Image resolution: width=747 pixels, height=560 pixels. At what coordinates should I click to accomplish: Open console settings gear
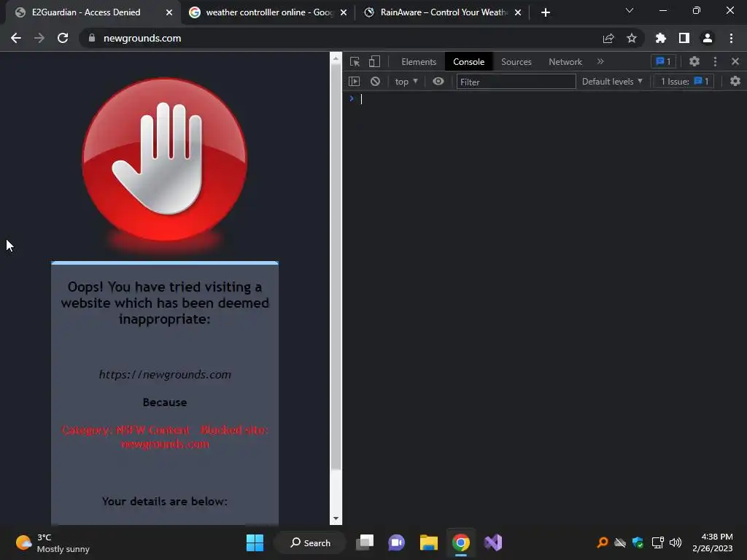pos(735,82)
